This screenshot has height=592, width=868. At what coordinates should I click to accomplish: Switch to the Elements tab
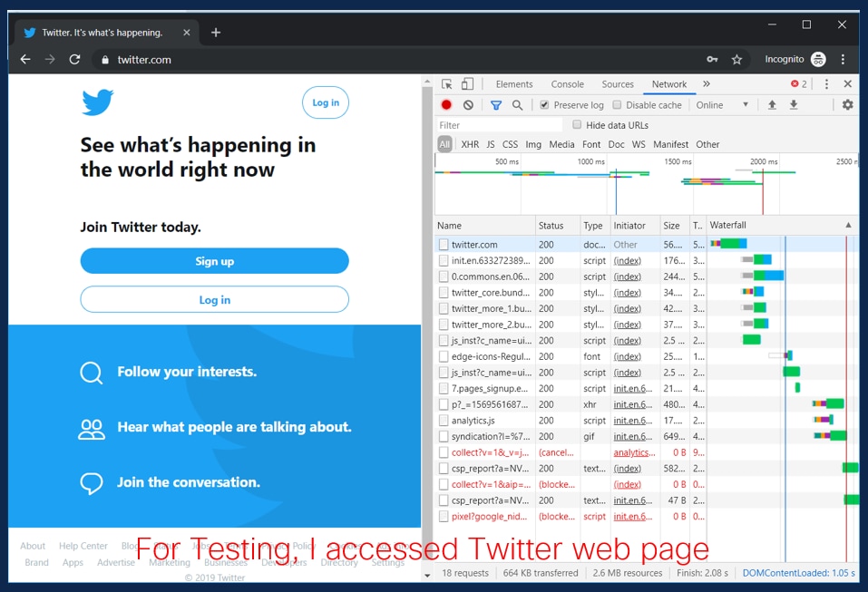[x=514, y=84]
